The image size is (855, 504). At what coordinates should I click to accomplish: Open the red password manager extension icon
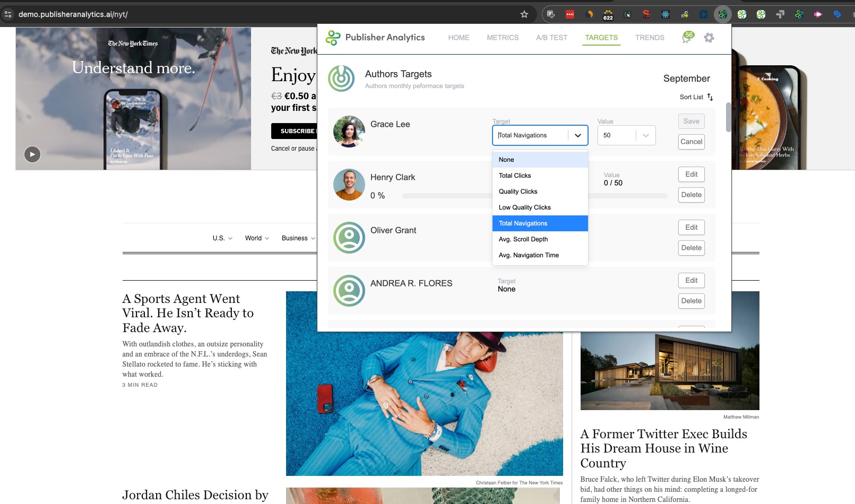pyautogui.click(x=570, y=14)
